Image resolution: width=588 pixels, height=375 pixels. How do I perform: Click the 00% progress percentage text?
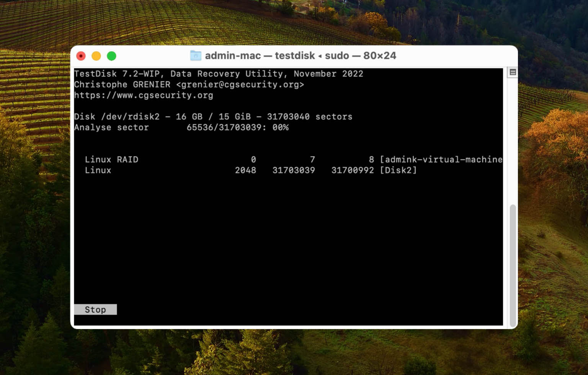tap(280, 127)
